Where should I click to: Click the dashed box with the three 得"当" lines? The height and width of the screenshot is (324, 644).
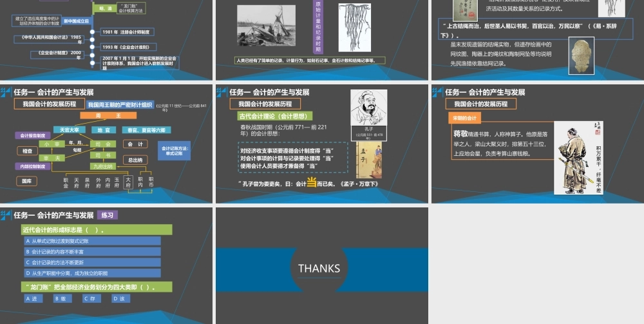tap(293, 158)
